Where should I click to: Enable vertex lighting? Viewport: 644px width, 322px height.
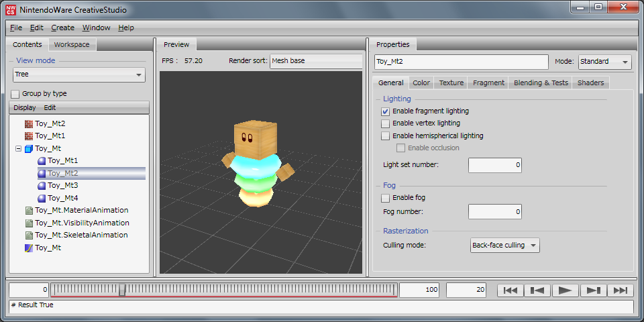(x=385, y=123)
